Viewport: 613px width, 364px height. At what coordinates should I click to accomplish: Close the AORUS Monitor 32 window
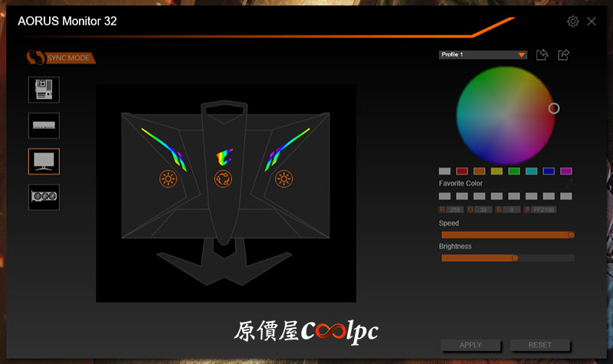coord(592,21)
